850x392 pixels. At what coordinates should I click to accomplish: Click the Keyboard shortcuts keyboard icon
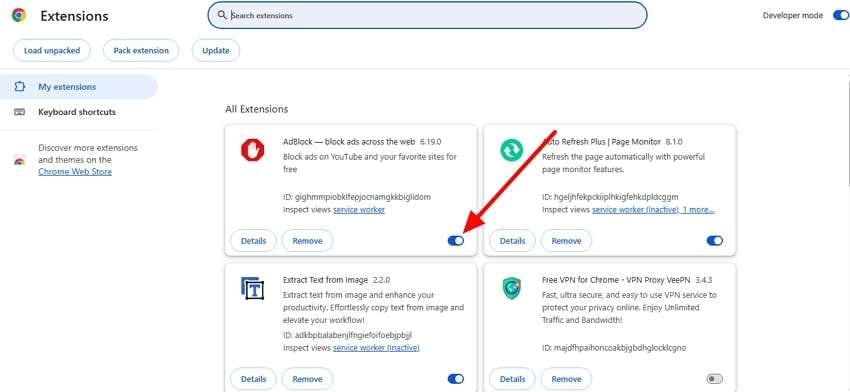(20, 112)
